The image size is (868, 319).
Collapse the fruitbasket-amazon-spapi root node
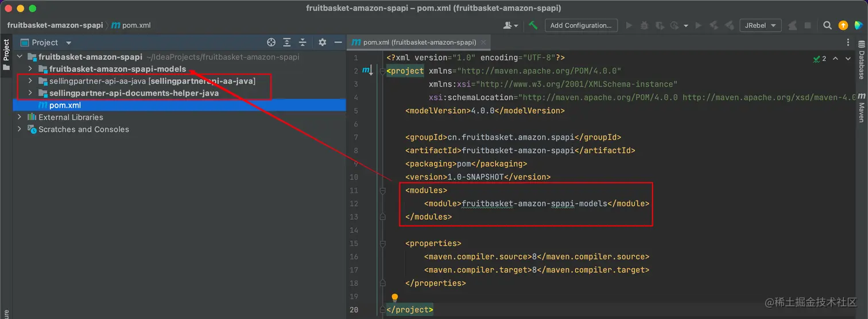20,57
